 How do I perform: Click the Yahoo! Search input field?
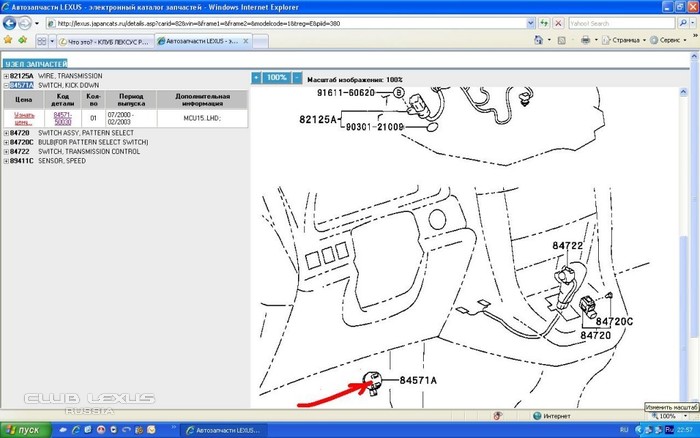(606, 23)
